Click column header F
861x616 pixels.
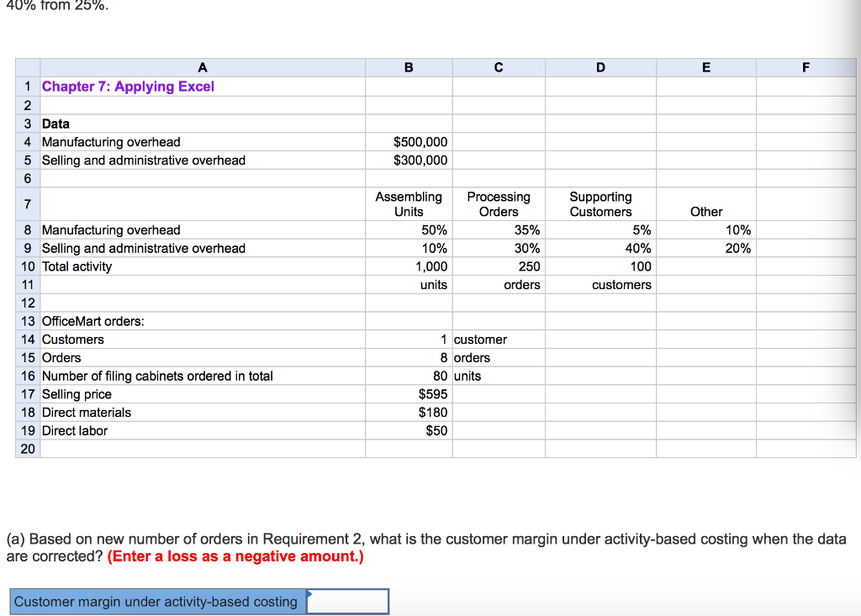point(806,66)
